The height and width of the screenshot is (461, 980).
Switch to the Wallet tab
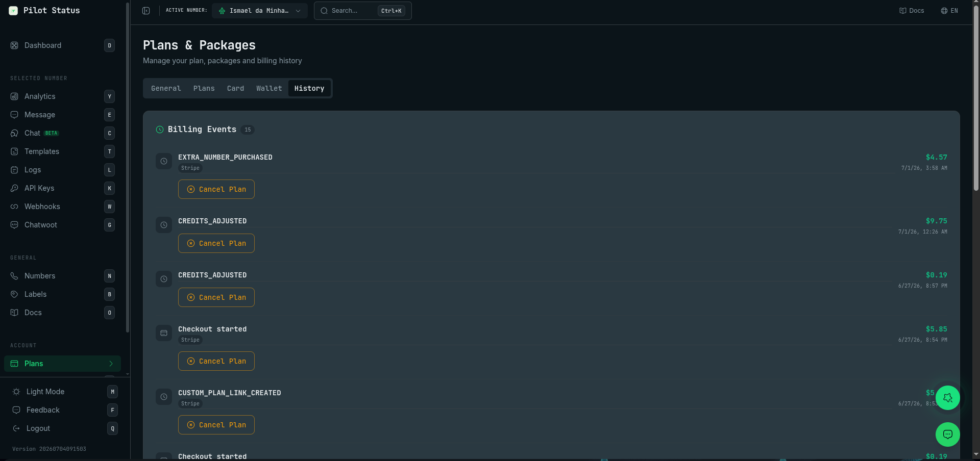(x=269, y=88)
